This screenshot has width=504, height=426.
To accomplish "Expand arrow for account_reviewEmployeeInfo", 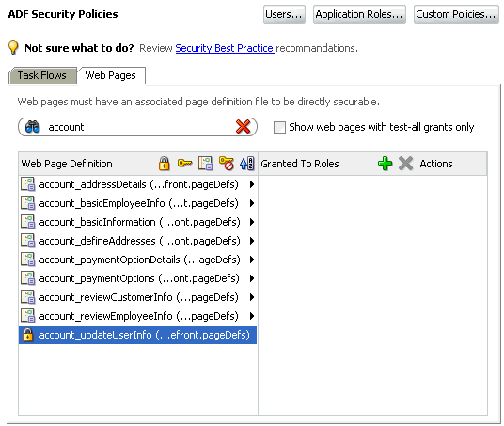I will [x=252, y=316].
